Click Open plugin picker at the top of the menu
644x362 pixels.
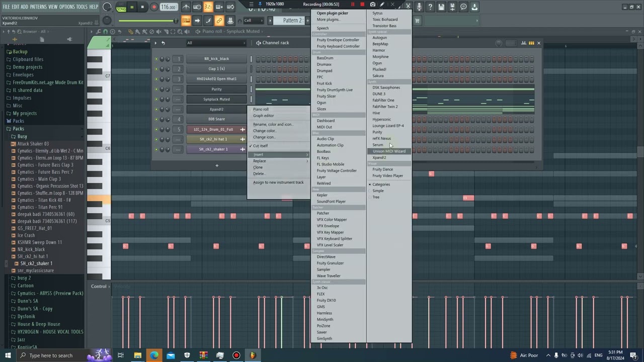pos(333,13)
